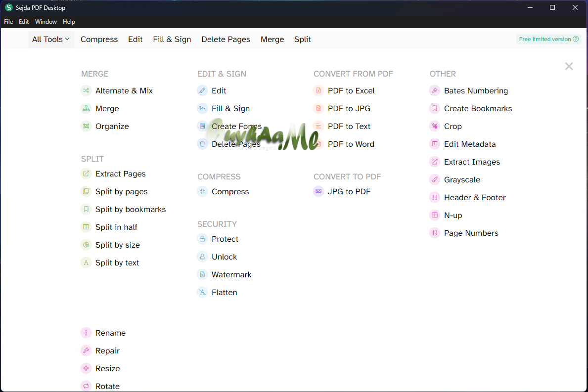The height and width of the screenshot is (392, 588).
Task: Click the Crop tool icon
Action: pyautogui.click(x=435, y=126)
